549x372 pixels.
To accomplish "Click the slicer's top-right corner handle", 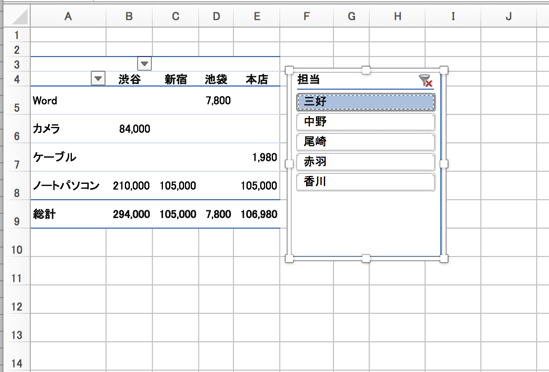I will (444, 70).
